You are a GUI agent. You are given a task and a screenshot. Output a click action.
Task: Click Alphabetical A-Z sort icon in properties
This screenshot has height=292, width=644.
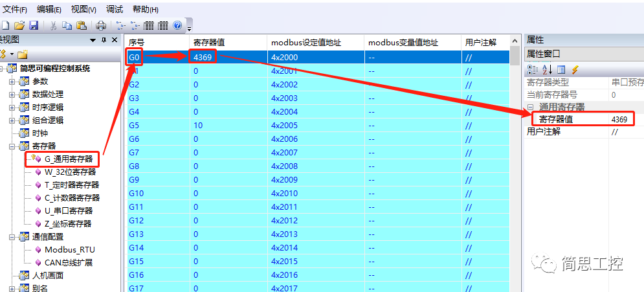point(547,70)
